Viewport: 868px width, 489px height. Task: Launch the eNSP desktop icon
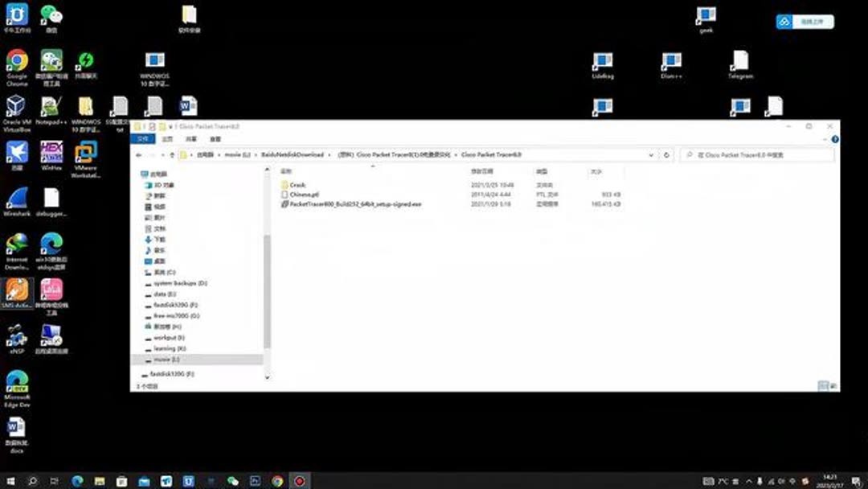pyautogui.click(x=18, y=339)
